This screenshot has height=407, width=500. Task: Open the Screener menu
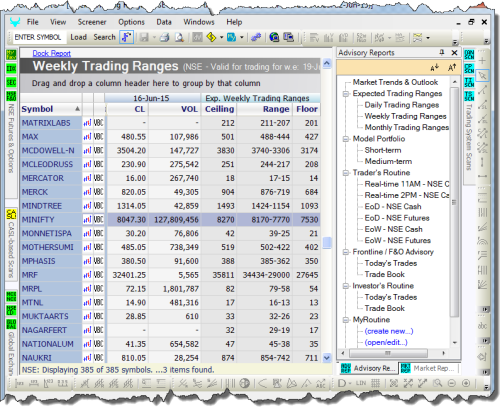click(92, 22)
